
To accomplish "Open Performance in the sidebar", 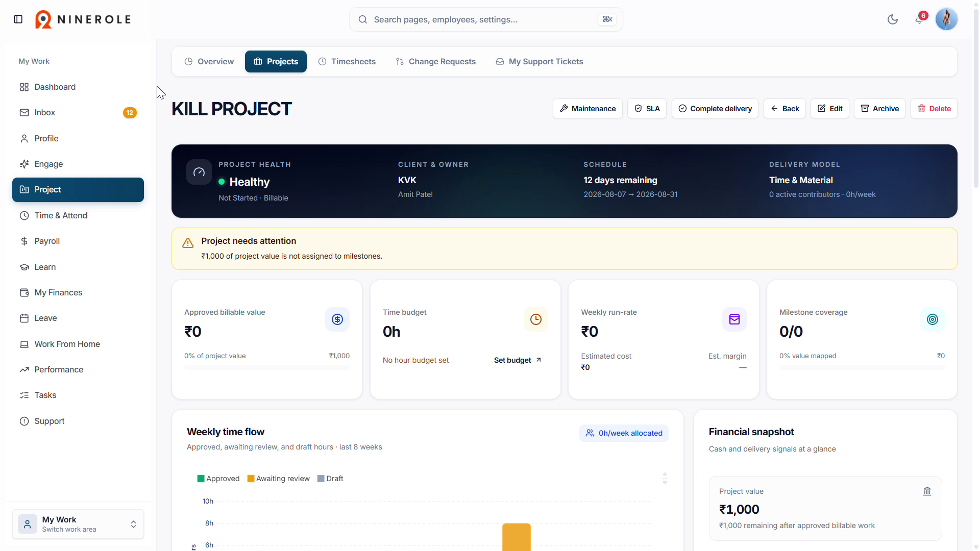I will (78, 369).
